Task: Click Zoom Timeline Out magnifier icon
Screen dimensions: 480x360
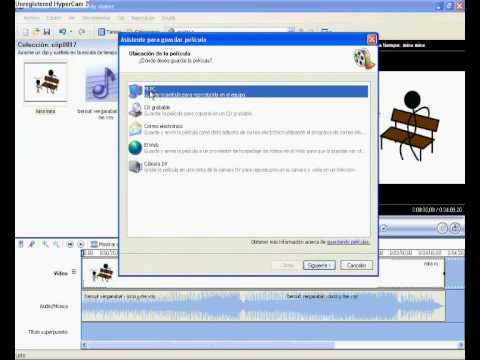Action: [56, 244]
